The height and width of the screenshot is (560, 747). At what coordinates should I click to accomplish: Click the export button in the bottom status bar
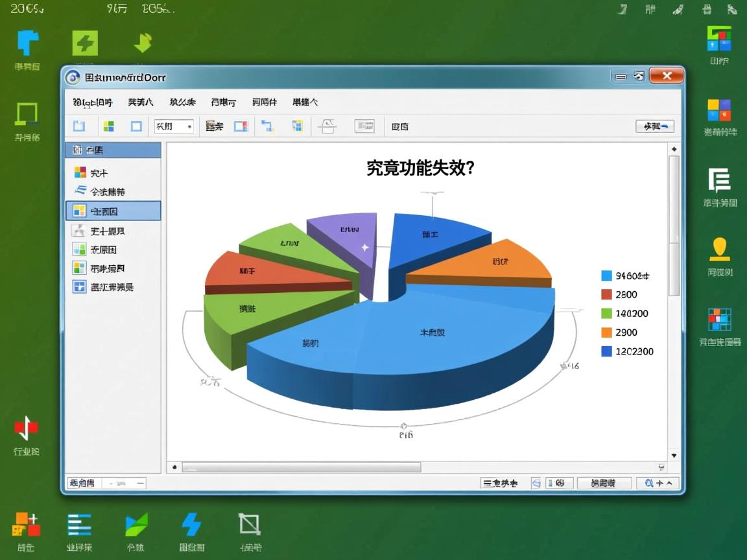click(x=604, y=483)
